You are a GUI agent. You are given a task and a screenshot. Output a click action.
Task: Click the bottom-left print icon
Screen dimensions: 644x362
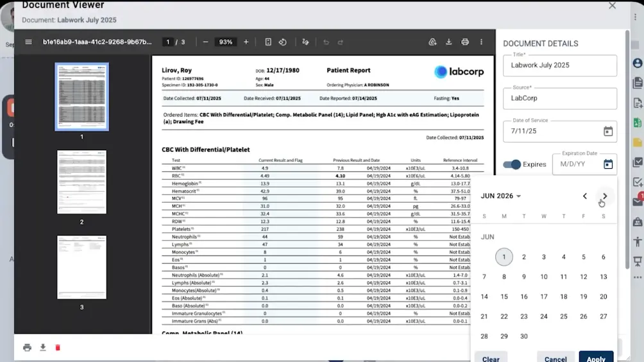pyautogui.click(x=27, y=348)
